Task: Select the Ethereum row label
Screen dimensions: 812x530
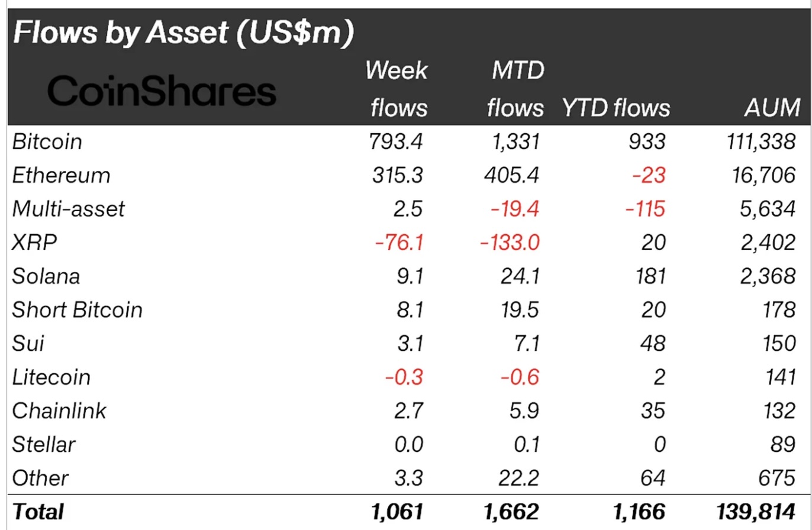Action: [62, 175]
